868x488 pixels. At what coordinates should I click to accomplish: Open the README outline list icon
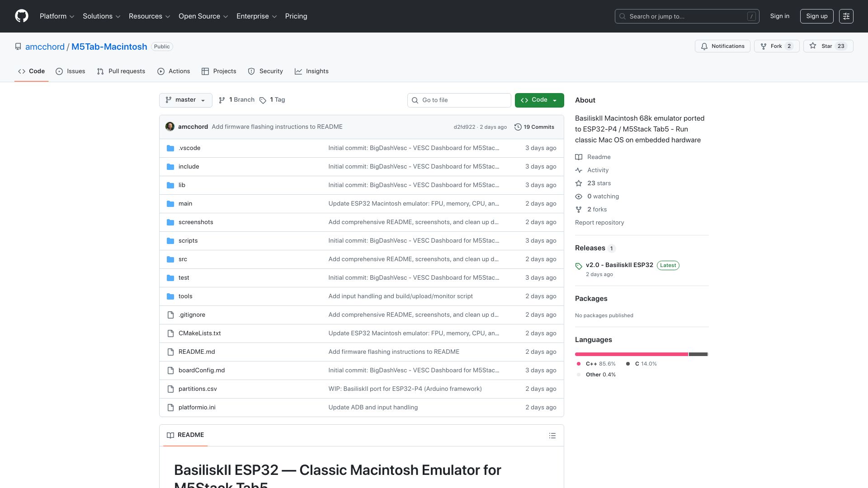pyautogui.click(x=552, y=436)
